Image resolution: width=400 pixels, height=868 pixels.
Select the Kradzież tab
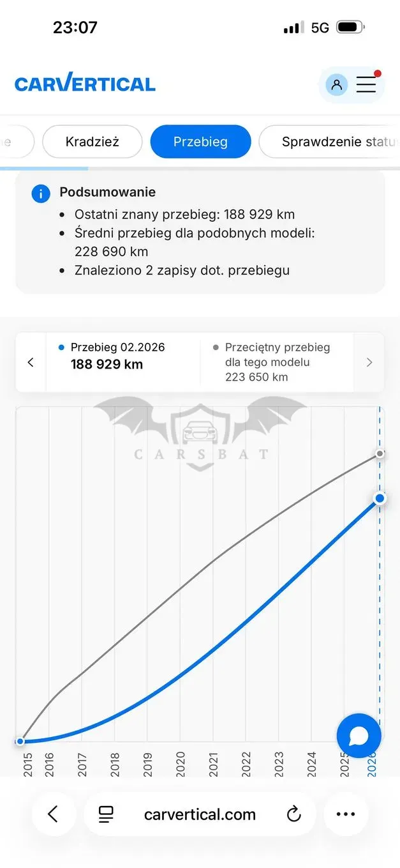[93, 142]
